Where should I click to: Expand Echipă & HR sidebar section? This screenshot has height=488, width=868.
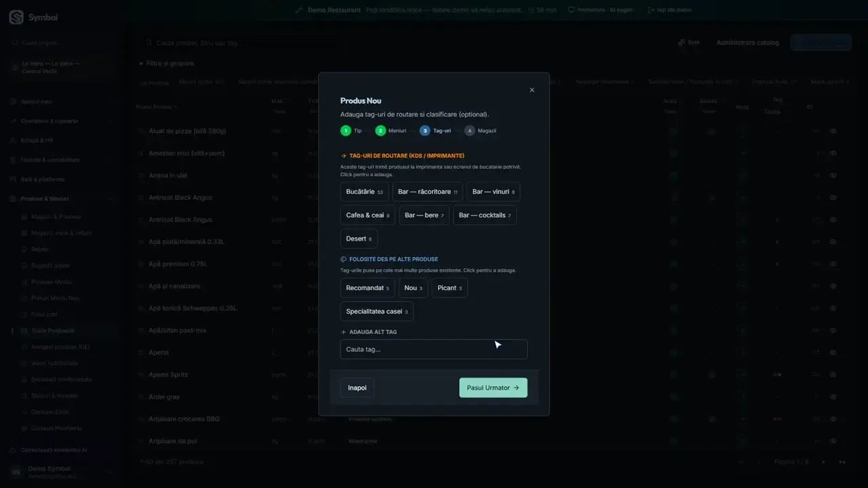pos(61,140)
